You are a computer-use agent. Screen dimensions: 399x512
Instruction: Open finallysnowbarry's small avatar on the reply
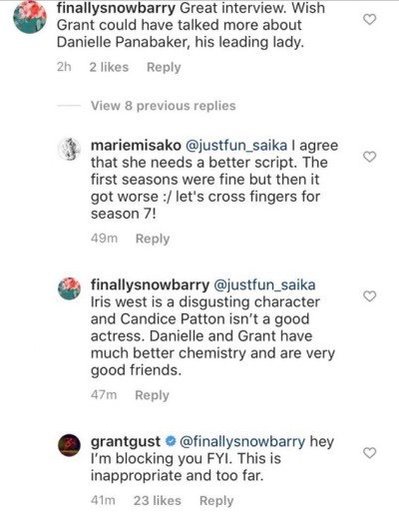click(69, 288)
